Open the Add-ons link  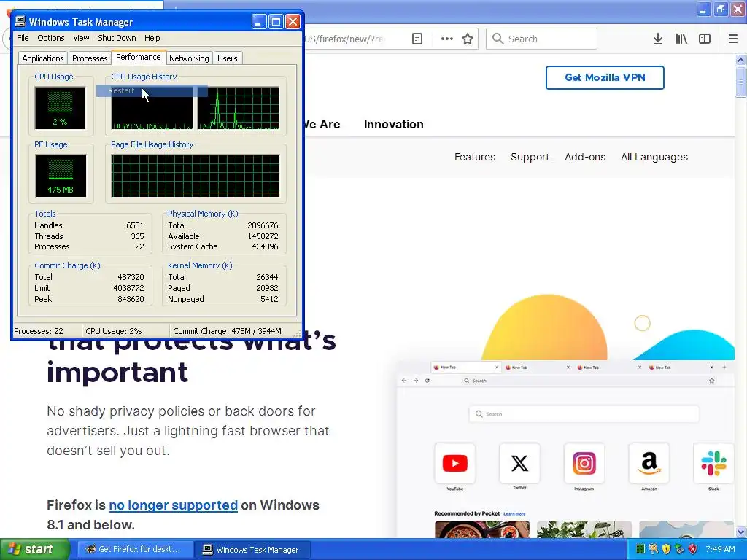(585, 157)
